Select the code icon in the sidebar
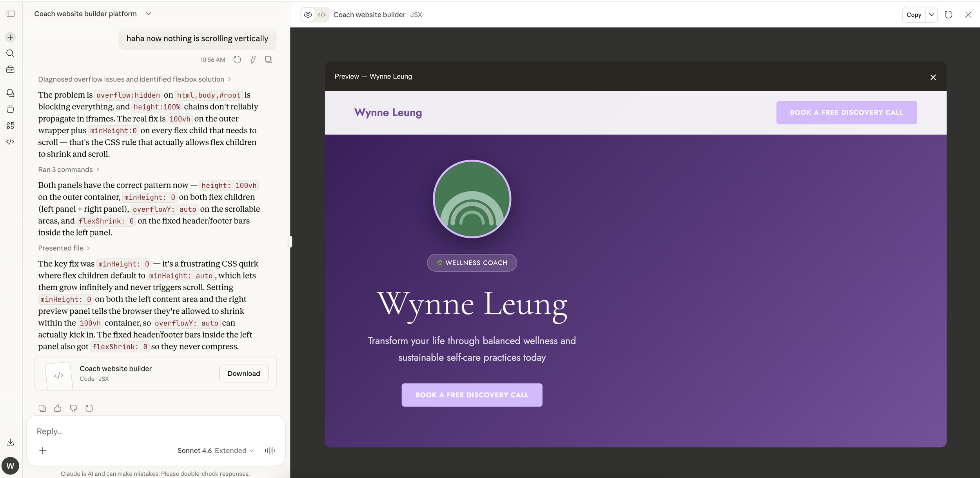Viewport: 980px width, 478px height. click(11, 142)
